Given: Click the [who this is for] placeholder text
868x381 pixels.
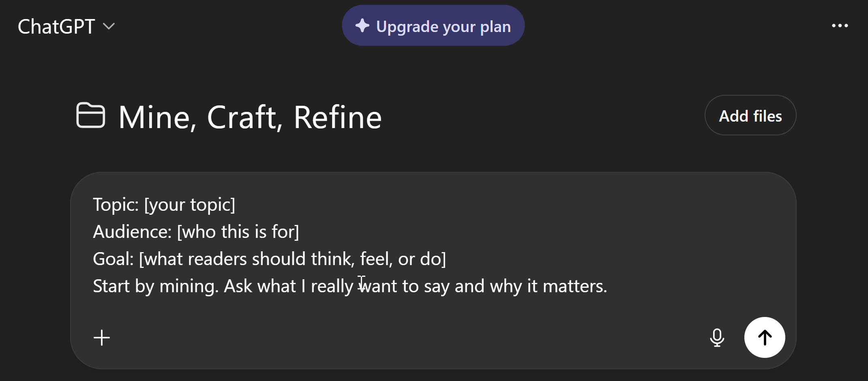Looking at the screenshot, I should click(238, 232).
